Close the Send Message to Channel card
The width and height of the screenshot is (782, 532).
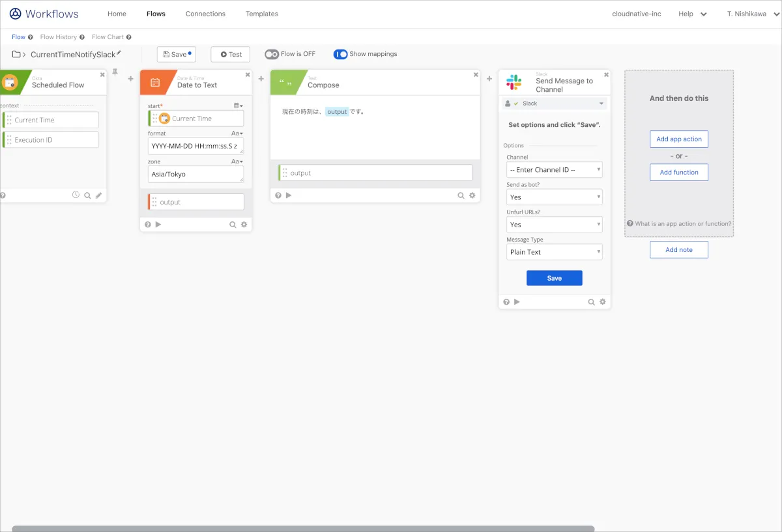tap(606, 75)
